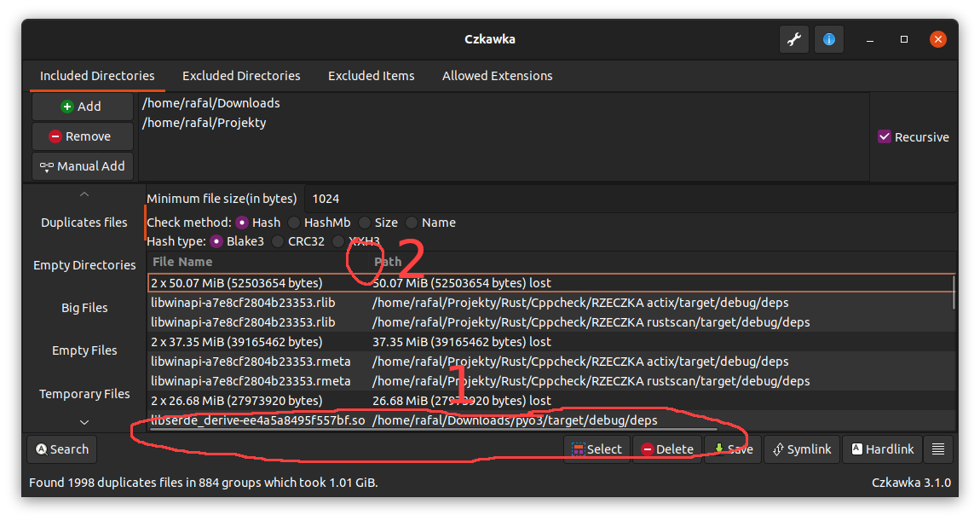Select the Temporary Files tool
The image size is (980, 521).
tap(84, 394)
